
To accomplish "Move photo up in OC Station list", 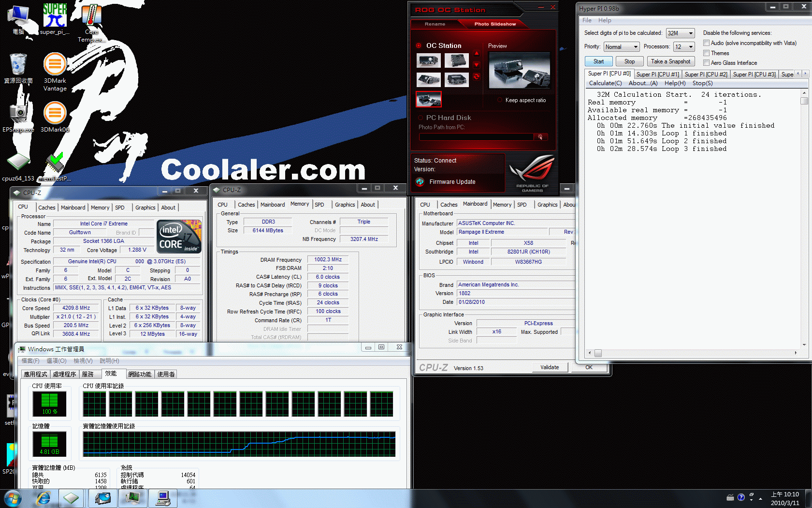I will click(477, 54).
